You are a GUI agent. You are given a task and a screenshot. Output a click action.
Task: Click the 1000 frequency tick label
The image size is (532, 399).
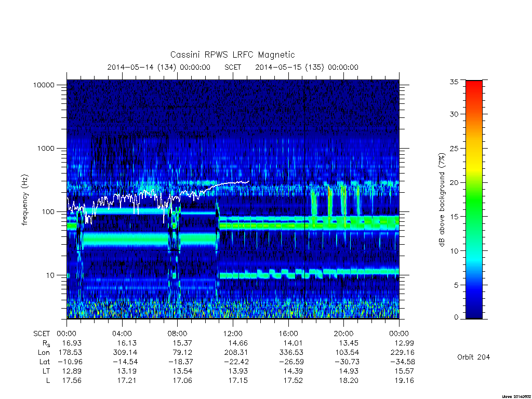pos(46,149)
